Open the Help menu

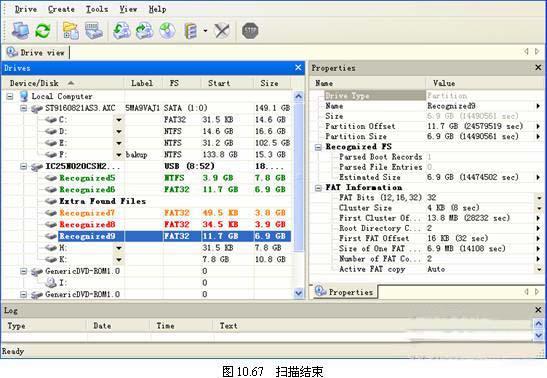[157, 9]
